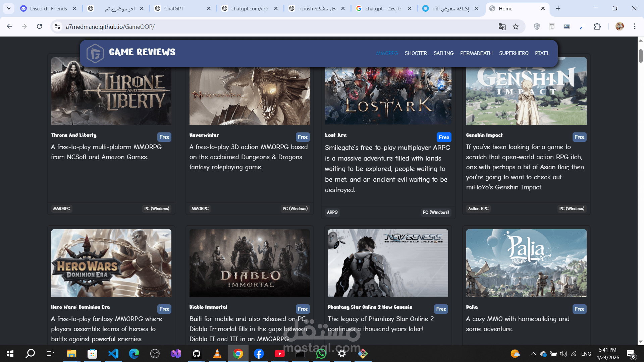Select the SUPERHERO category link
The image size is (644, 362).
(x=514, y=53)
